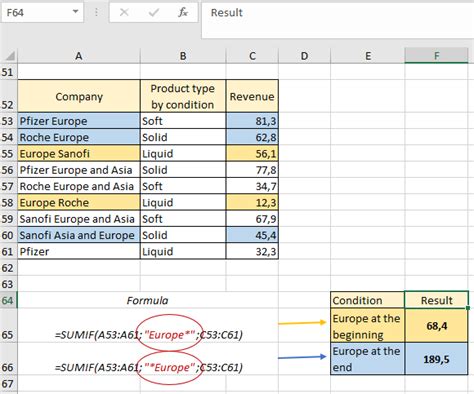The width and height of the screenshot is (474, 394).
Task: Click the Soft cell in row 53
Action: pos(183,121)
